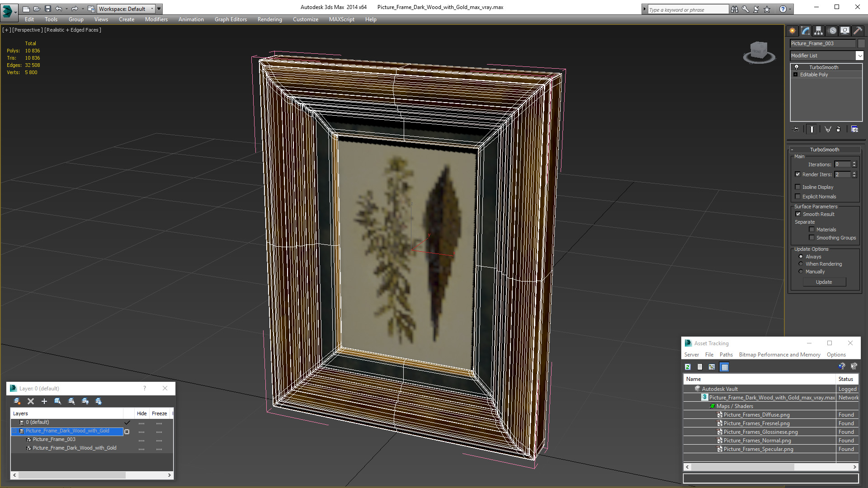Open the Rendering menu
The width and height of the screenshot is (868, 488).
point(269,19)
